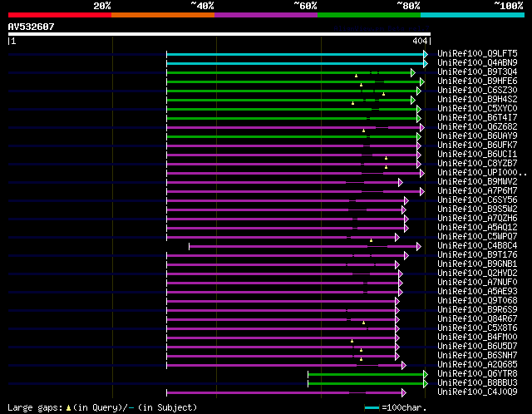Viewport: 532px width, 414px height.
Task: Select the UniRef100_B4FM00 label
Action: pyautogui.click(x=477, y=338)
